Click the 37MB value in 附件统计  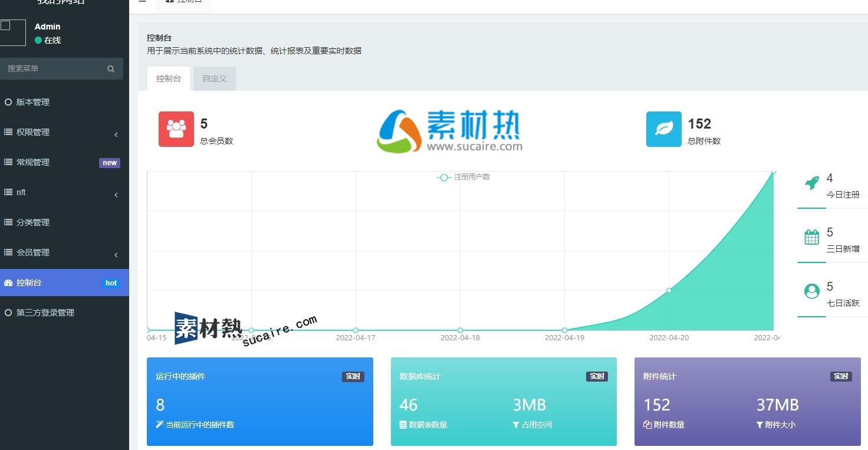(778, 405)
